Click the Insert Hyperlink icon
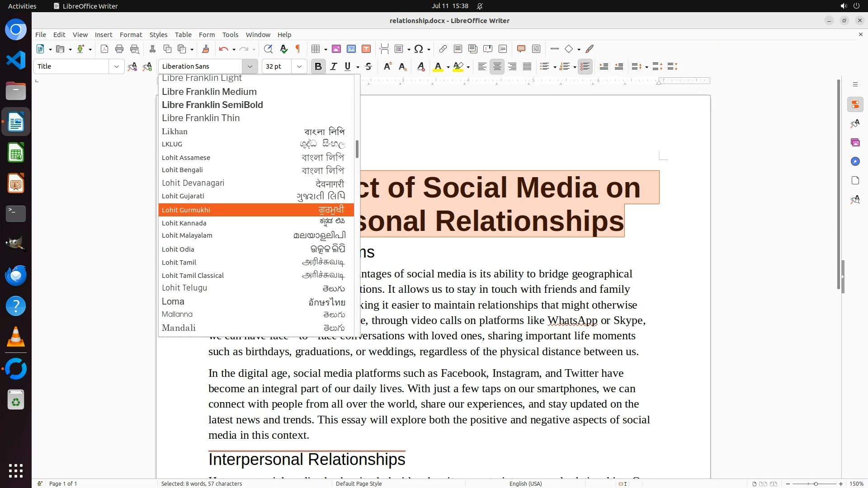The height and width of the screenshot is (488, 868). pos(443,49)
